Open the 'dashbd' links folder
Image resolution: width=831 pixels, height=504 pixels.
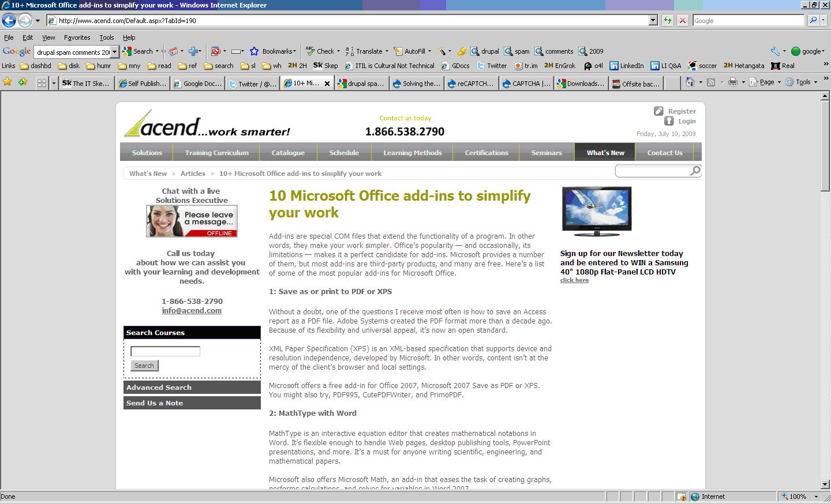pyautogui.click(x=35, y=66)
